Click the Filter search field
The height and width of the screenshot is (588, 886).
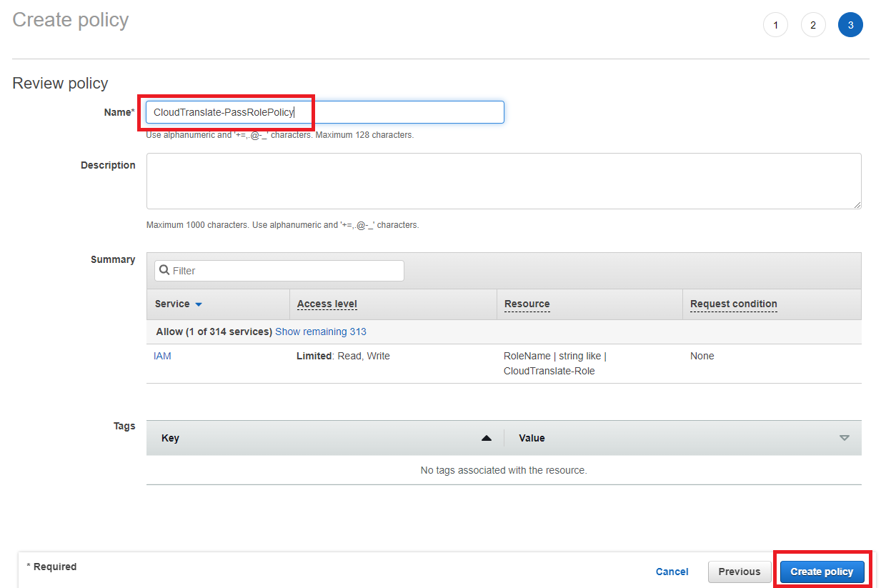[x=286, y=271]
